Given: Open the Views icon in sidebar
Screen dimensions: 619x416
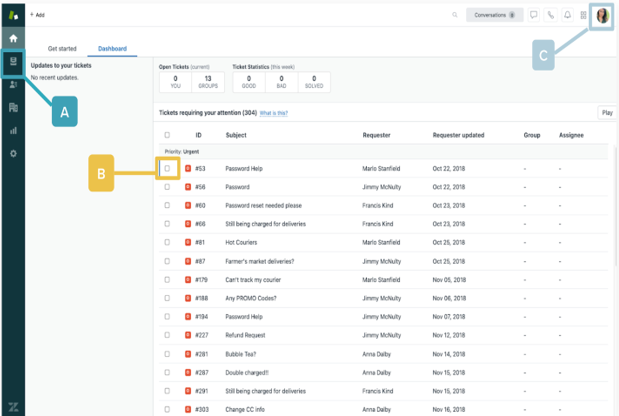Looking at the screenshot, I should [13, 61].
